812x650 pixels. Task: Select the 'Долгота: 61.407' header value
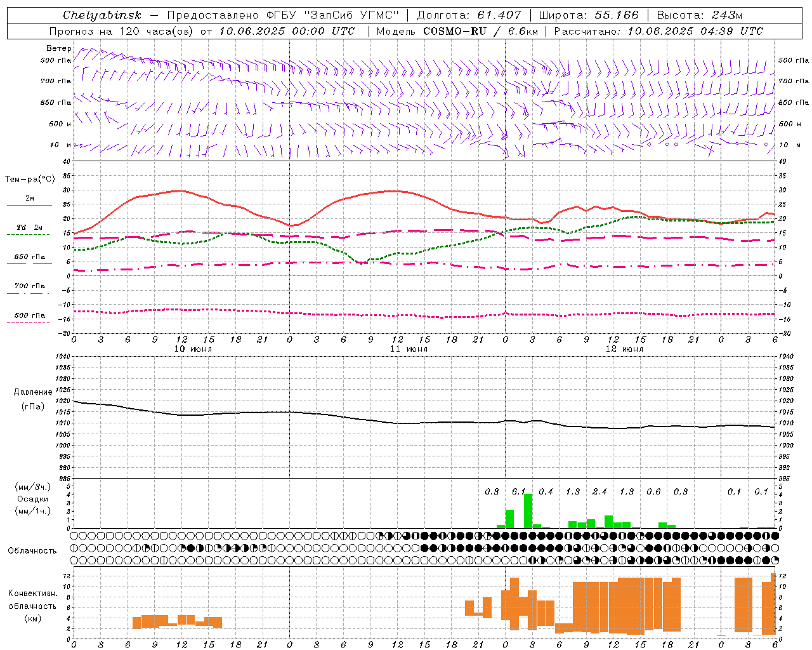469,15
